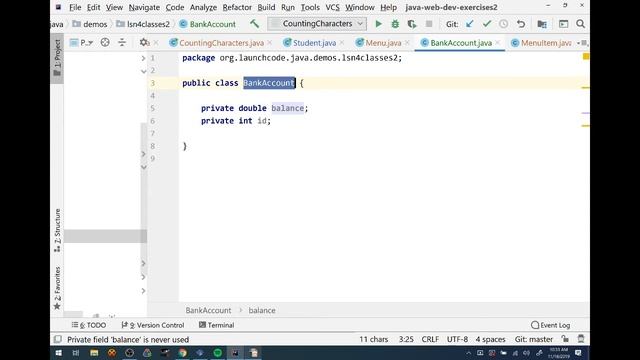Toggle the read-only lock icon in the status bar
Viewport: 640px width, 360px height.
point(565,339)
